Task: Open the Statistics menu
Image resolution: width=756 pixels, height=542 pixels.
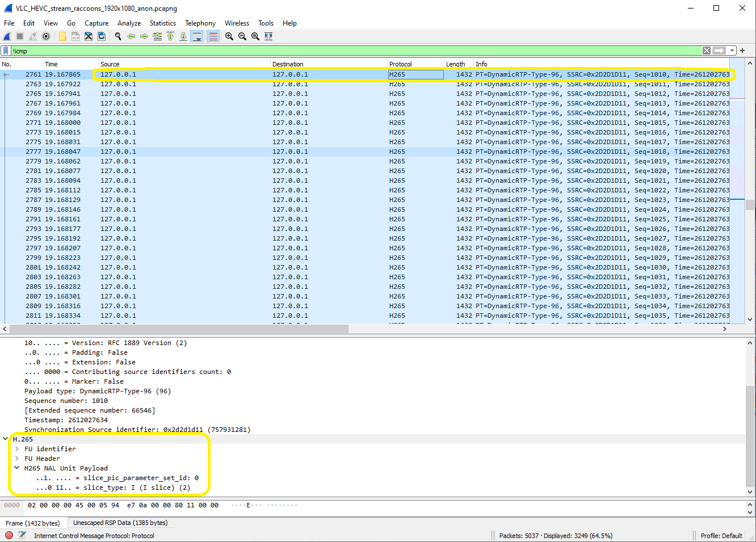Action: click(163, 23)
